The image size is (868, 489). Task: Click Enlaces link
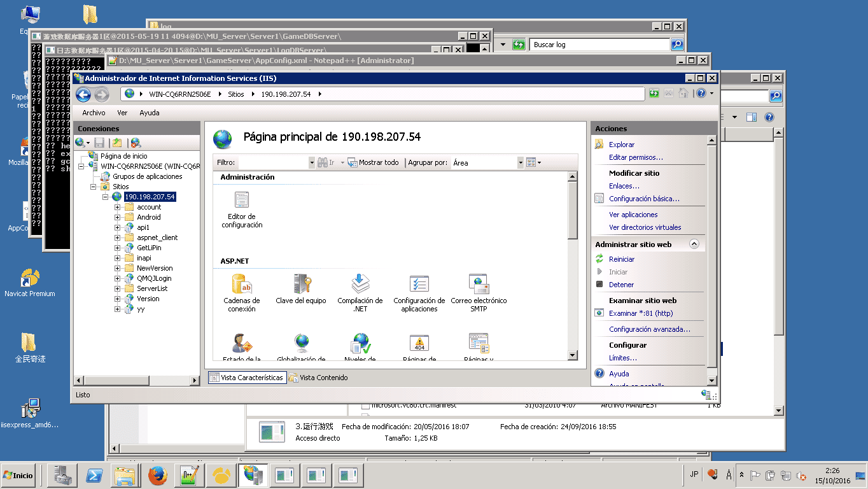click(624, 186)
